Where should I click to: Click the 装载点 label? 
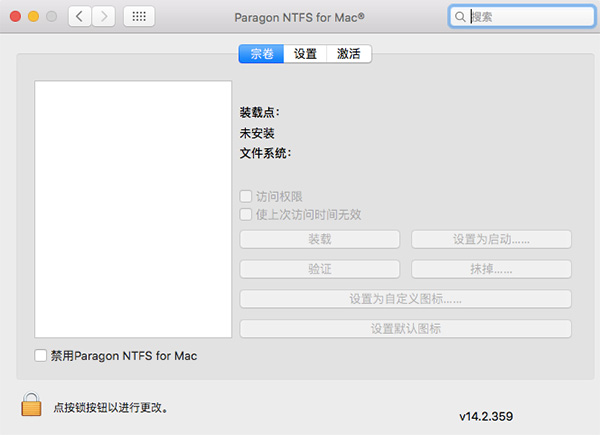click(x=259, y=112)
